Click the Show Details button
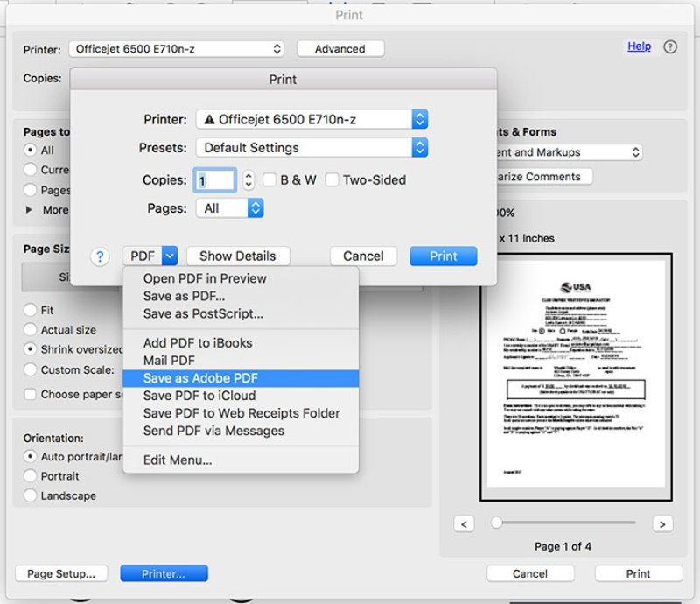This screenshot has height=604, width=700. coord(238,256)
